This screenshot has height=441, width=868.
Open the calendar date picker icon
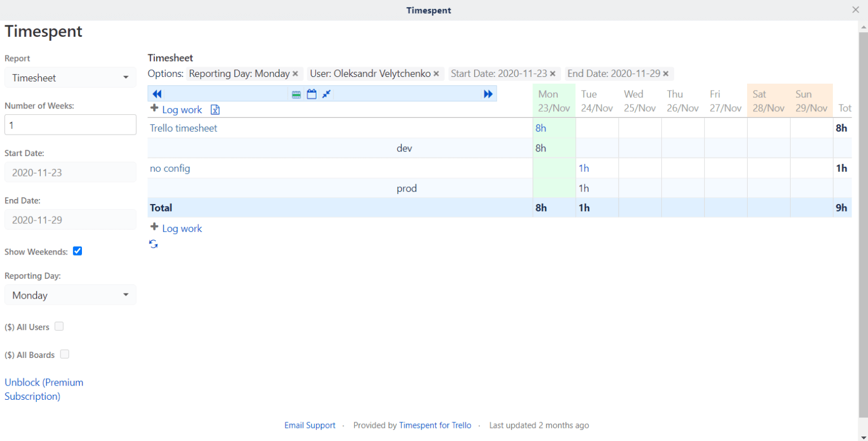pos(312,94)
